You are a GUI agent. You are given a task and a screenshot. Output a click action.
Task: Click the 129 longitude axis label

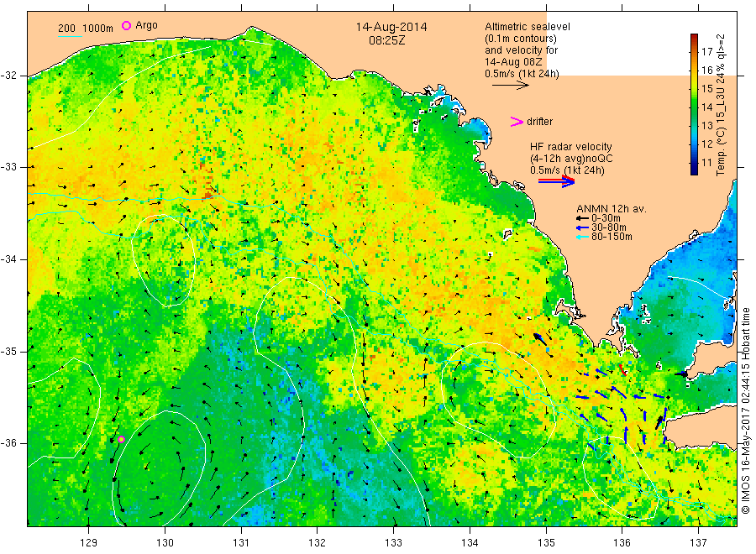(89, 543)
